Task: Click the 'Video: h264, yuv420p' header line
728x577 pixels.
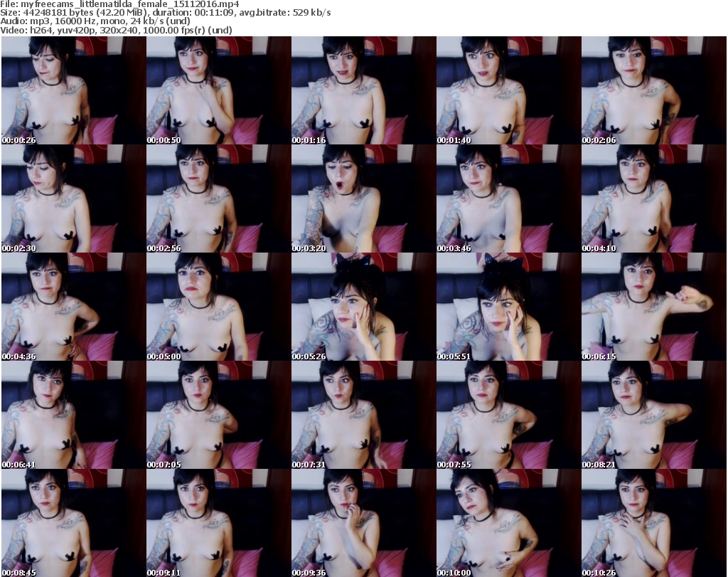Action: (116, 30)
